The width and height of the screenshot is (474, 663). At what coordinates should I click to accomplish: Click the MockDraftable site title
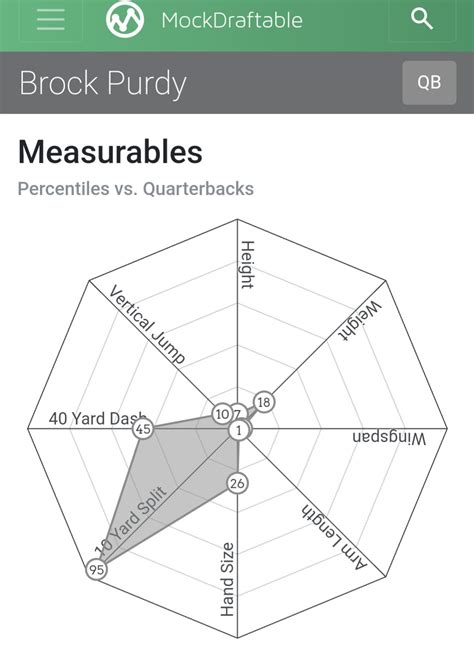coord(232,20)
